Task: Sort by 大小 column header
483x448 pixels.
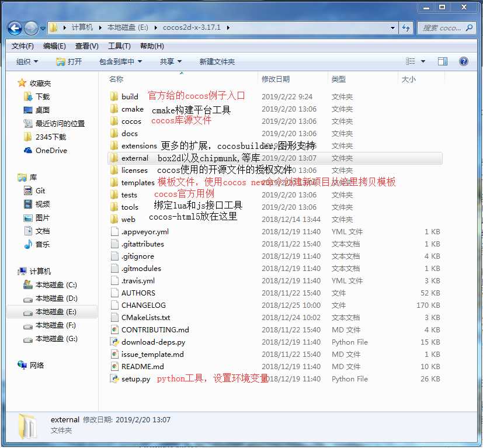Action: click(x=409, y=79)
